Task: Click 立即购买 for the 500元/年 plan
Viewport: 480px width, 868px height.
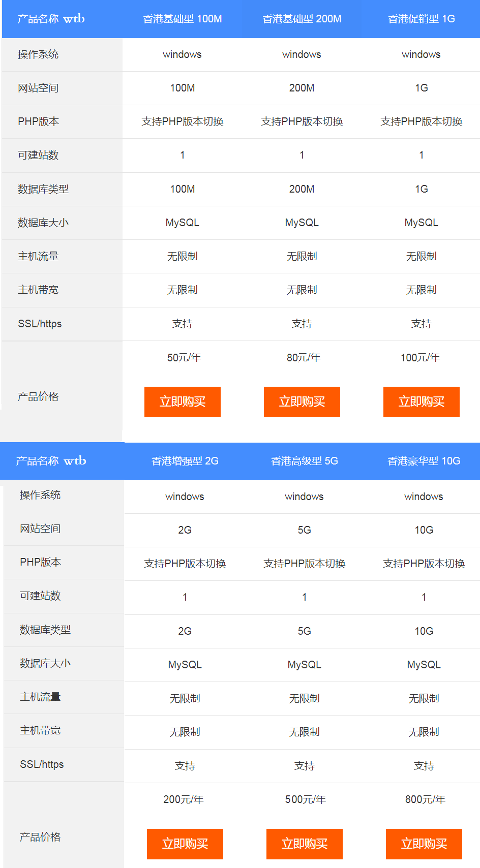Action: 304,844
